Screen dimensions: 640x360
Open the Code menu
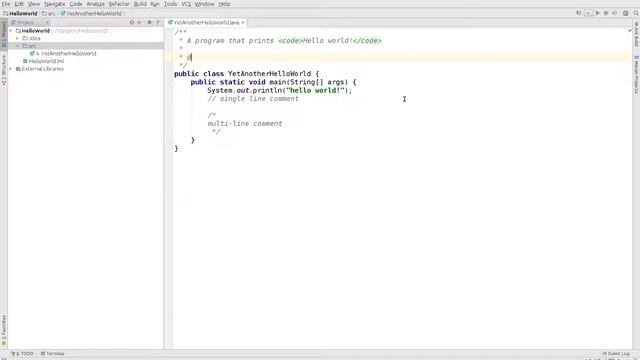pyautogui.click(x=76, y=4)
